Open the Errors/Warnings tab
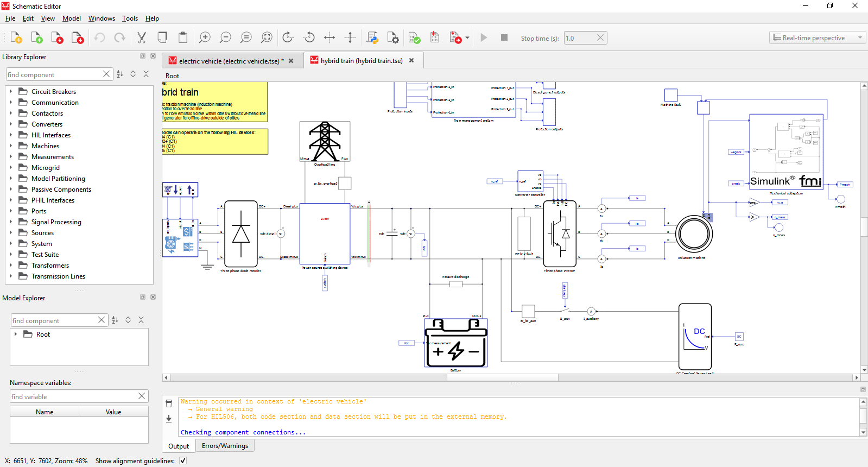The image size is (868, 467). (x=225, y=446)
